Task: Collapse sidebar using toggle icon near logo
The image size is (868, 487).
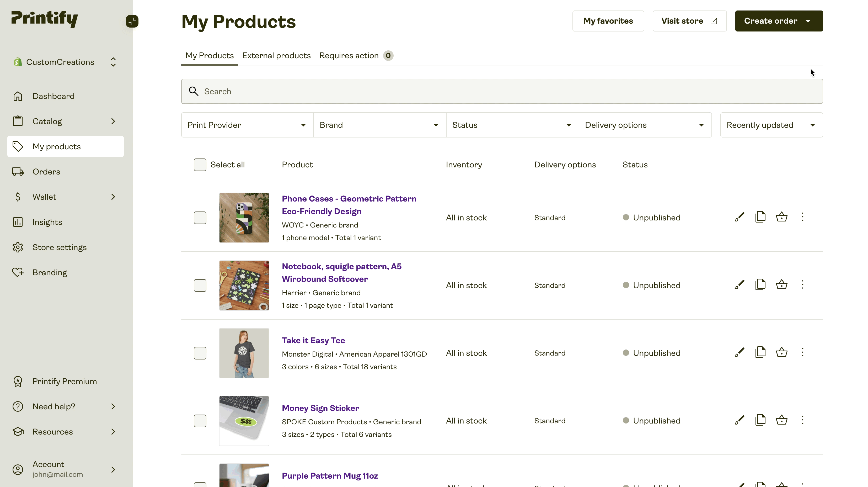Action: (x=132, y=21)
